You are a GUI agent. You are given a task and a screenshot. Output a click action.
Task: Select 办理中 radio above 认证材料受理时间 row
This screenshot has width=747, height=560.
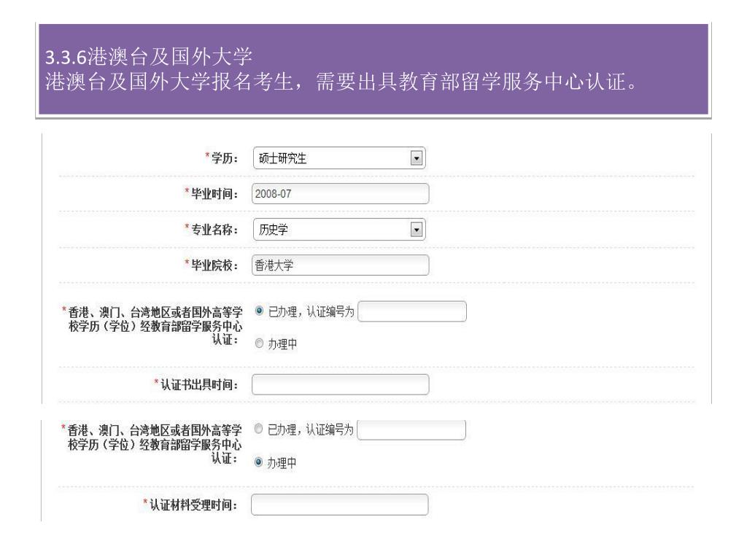[258, 462]
